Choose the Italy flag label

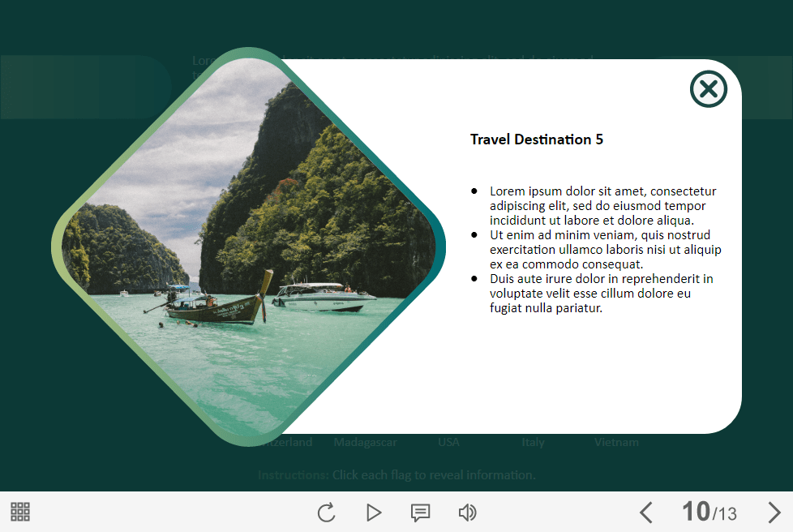click(x=533, y=443)
